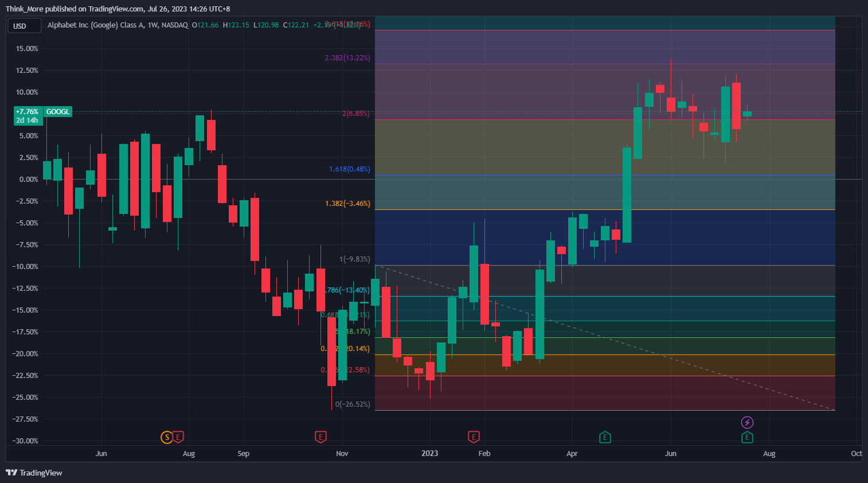Click the −7.50% price axis label
The image size is (868, 483).
(26, 245)
